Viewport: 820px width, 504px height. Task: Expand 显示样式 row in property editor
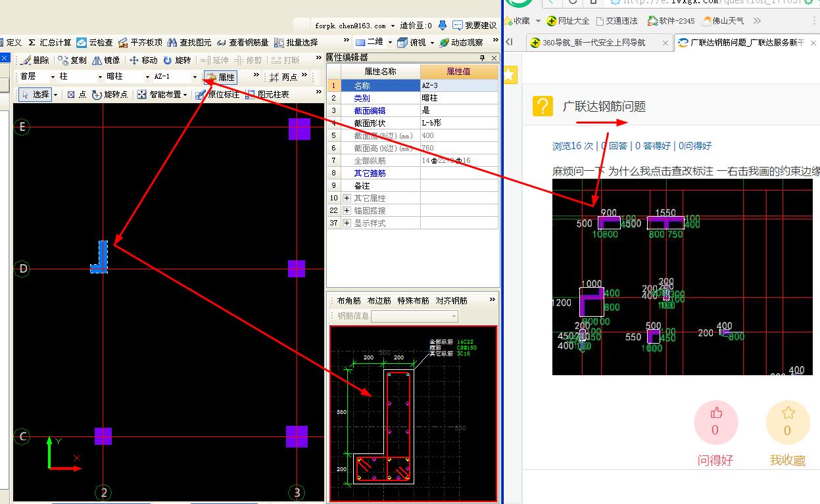tap(347, 223)
